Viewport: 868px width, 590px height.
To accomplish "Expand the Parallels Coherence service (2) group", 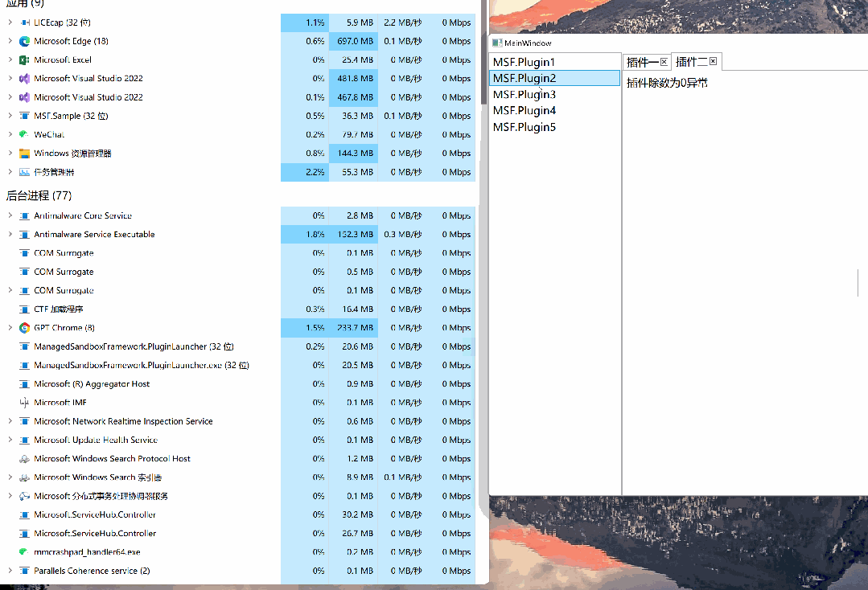I will (x=10, y=570).
